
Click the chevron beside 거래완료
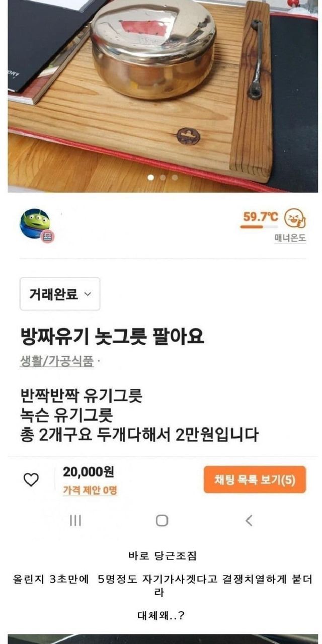(x=88, y=294)
